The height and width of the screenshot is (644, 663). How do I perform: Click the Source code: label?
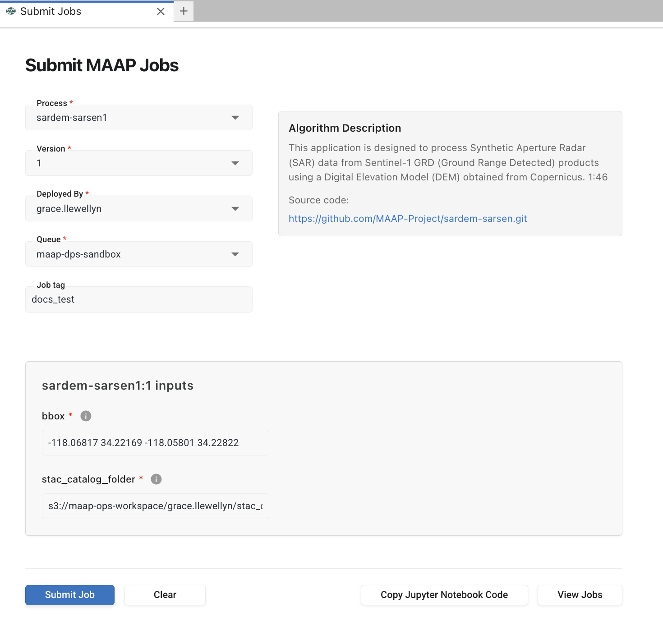[319, 200]
